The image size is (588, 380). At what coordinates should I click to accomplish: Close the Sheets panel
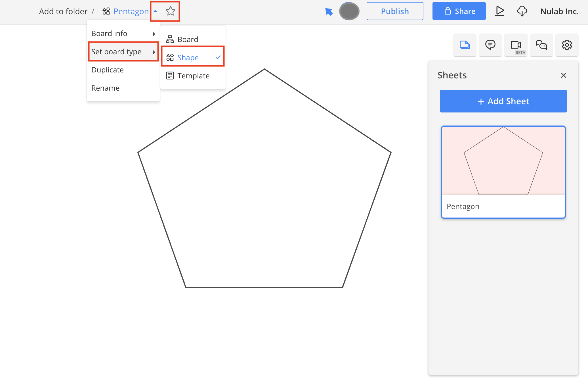point(564,75)
